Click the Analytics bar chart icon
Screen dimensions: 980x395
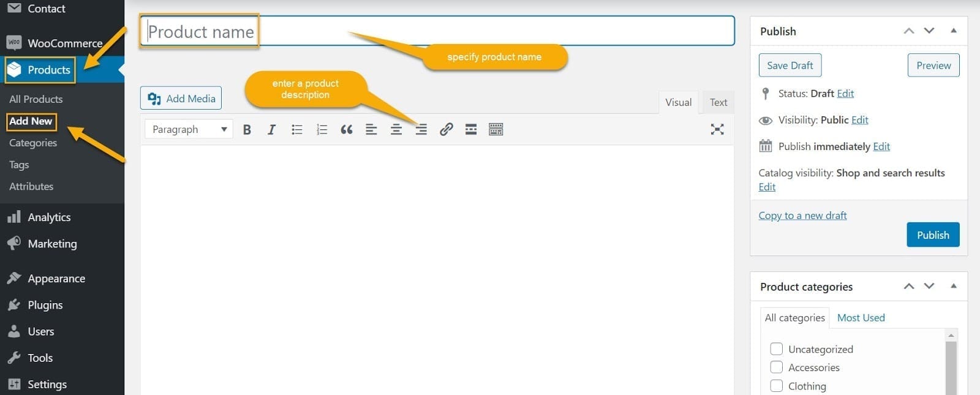14,217
